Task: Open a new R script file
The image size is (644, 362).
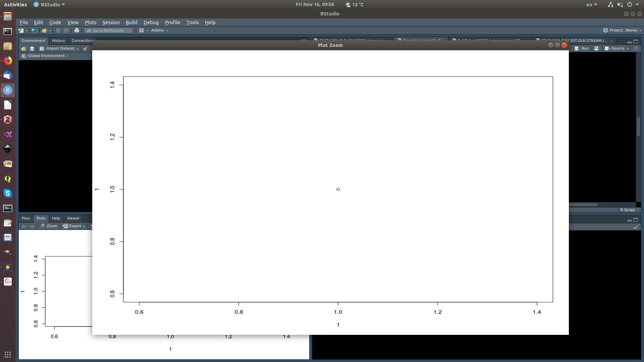Action: (20, 30)
